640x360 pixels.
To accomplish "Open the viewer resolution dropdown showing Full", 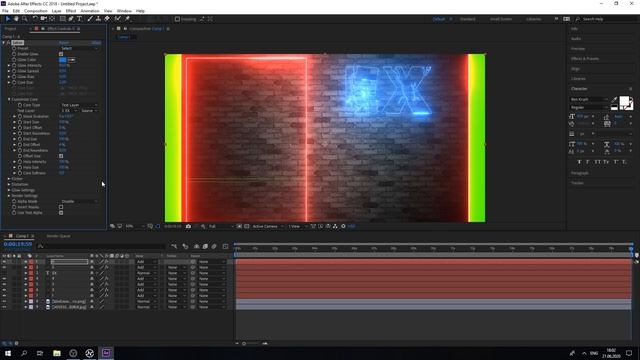I will pyautogui.click(x=221, y=226).
